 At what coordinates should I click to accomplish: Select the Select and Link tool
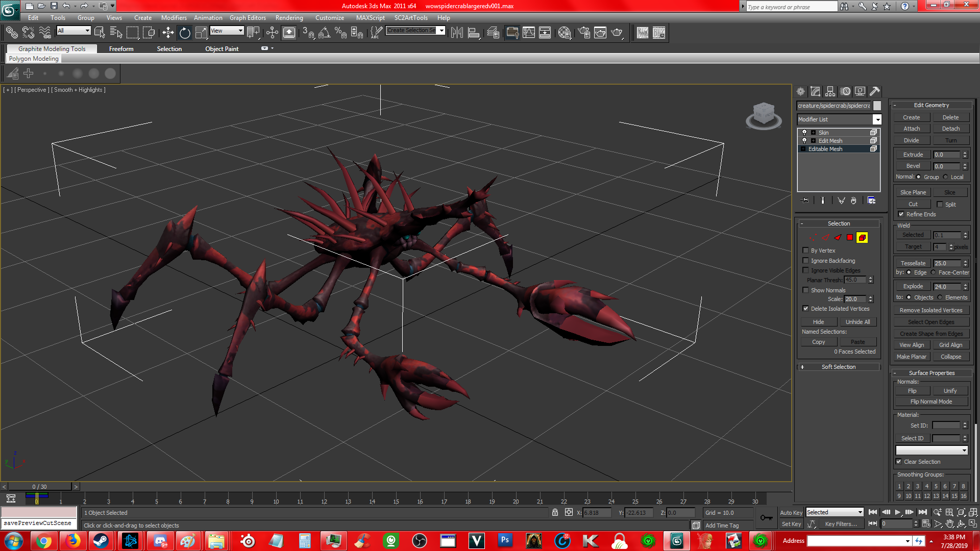[12, 33]
